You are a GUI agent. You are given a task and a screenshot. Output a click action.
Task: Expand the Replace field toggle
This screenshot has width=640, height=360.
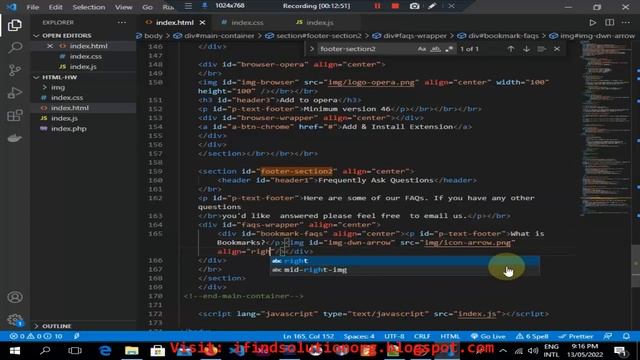click(312, 49)
